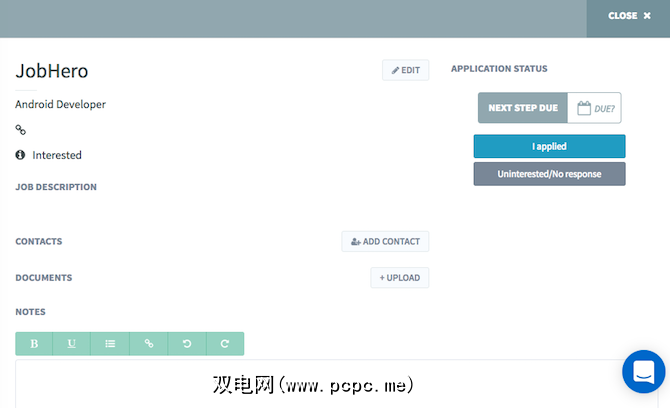
Task: Click the job link chain icon
Action: 21,129
